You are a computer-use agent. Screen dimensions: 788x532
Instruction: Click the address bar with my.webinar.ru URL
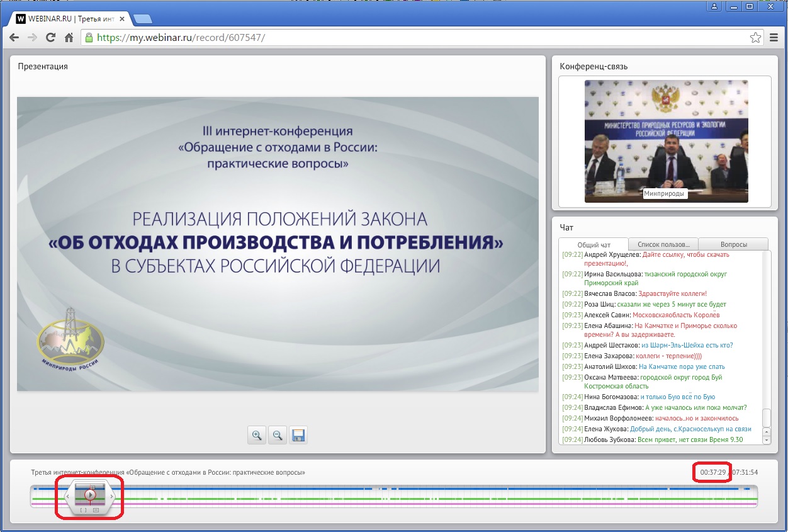click(x=415, y=38)
